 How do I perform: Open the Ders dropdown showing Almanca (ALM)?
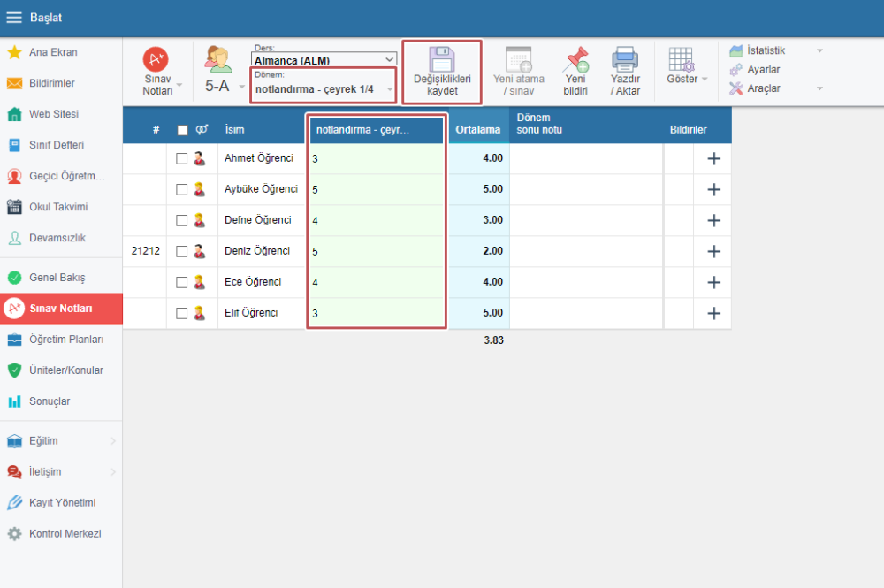[x=324, y=58]
